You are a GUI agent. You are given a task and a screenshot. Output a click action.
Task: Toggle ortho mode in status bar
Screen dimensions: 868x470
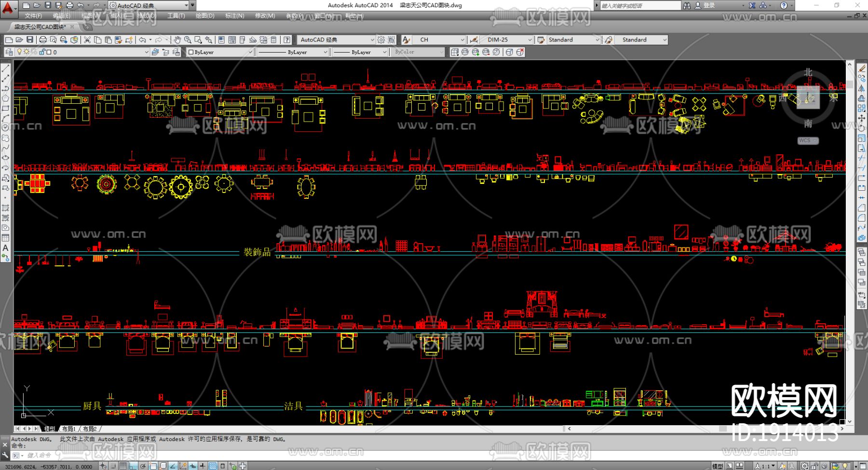(x=133, y=466)
